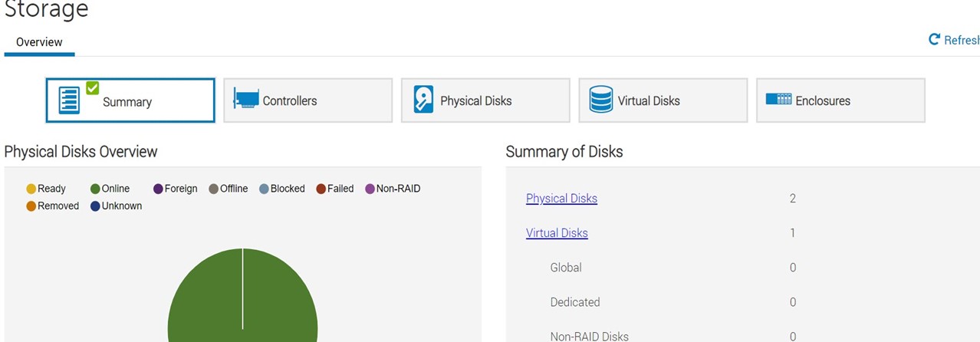Click the Summary list icon
The height and width of the screenshot is (342, 980).
pyautogui.click(x=69, y=101)
